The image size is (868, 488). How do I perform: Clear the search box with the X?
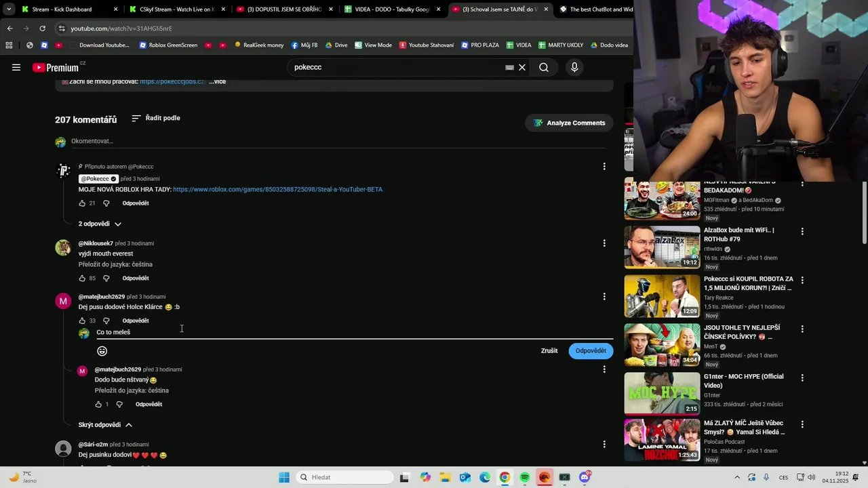[x=522, y=67]
